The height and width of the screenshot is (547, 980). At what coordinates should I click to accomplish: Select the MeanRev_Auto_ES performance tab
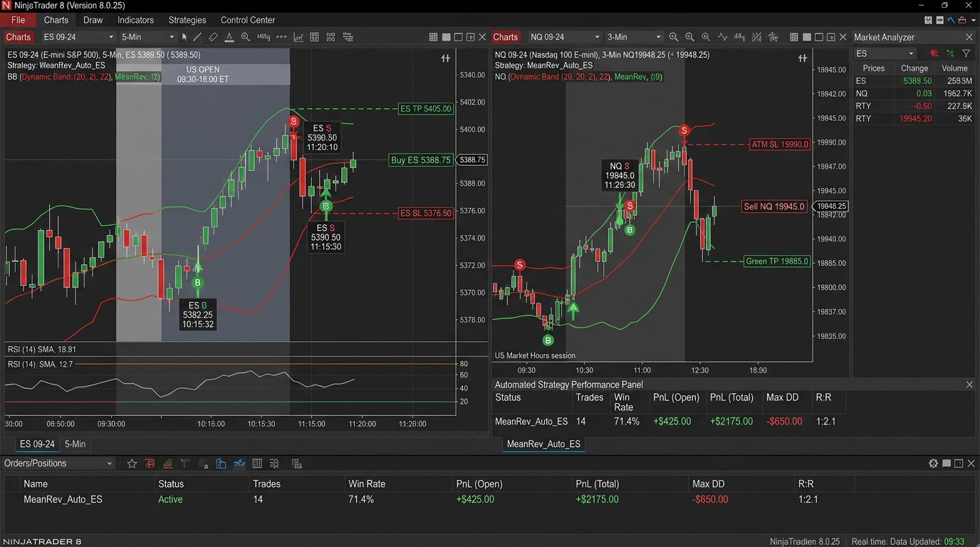pos(543,444)
